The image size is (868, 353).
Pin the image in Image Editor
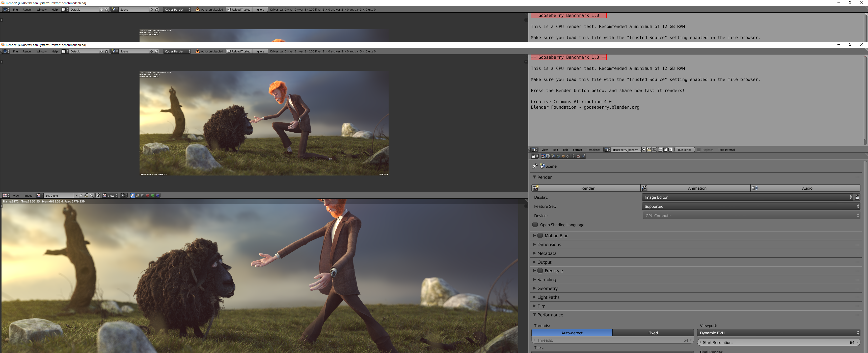(x=98, y=195)
